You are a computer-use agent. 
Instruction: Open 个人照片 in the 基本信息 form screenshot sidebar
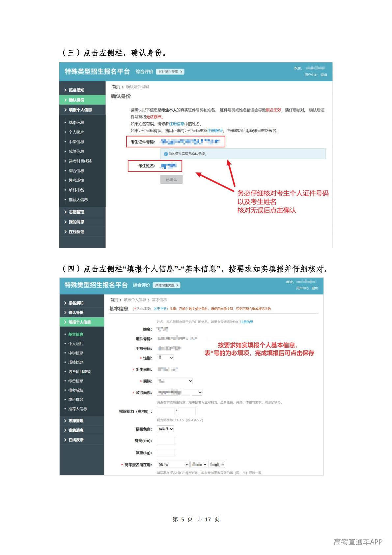coord(75,344)
